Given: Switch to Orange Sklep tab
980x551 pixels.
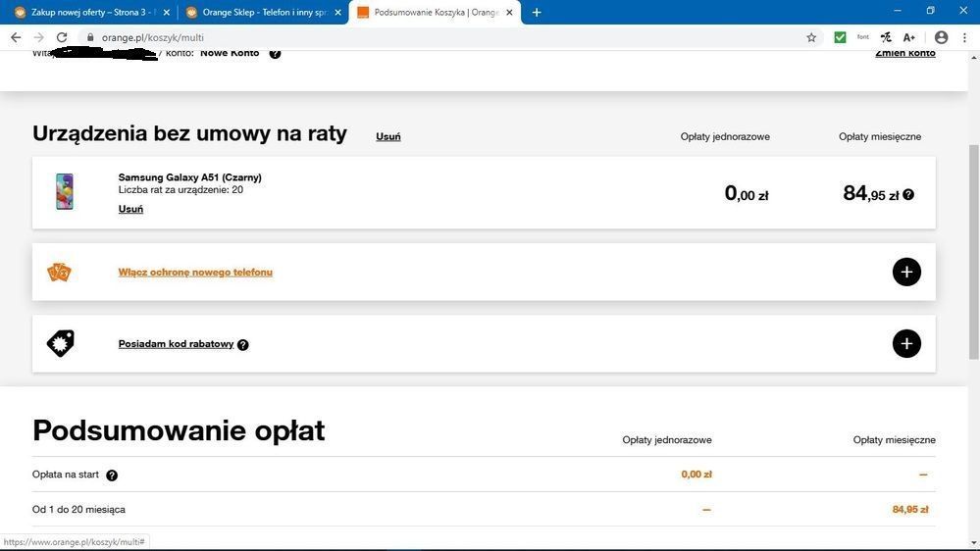Looking at the screenshot, I should tap(263, 13).
